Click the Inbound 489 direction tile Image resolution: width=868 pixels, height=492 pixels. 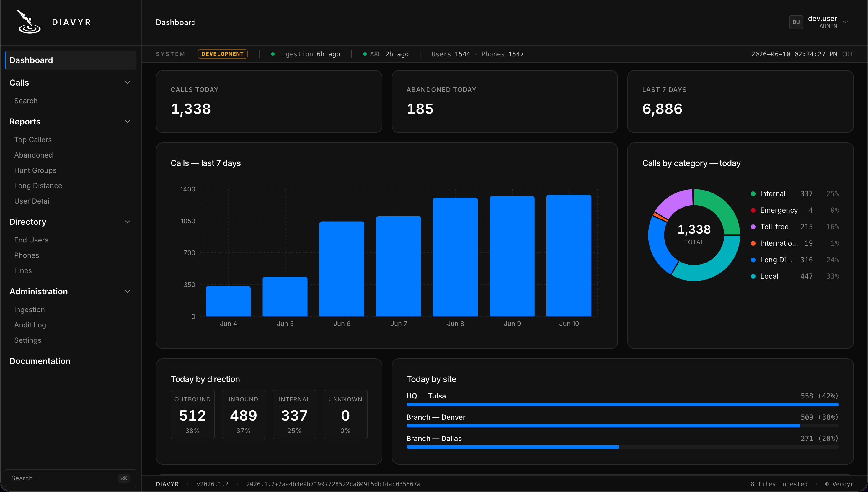pyautogui.click(x=244, y=415)
